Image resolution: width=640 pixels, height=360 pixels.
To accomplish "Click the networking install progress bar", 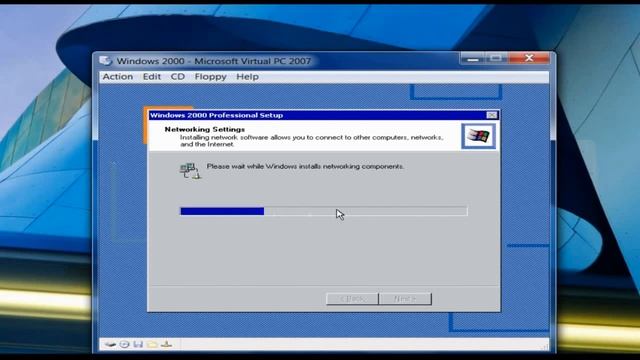I will [x=324, y=211].
